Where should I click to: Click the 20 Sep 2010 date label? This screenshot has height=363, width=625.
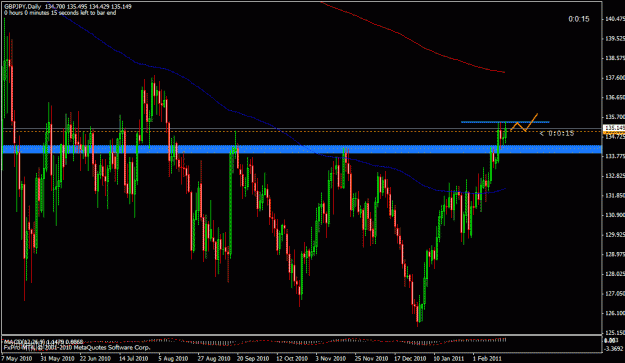click(x=253, y=359)
